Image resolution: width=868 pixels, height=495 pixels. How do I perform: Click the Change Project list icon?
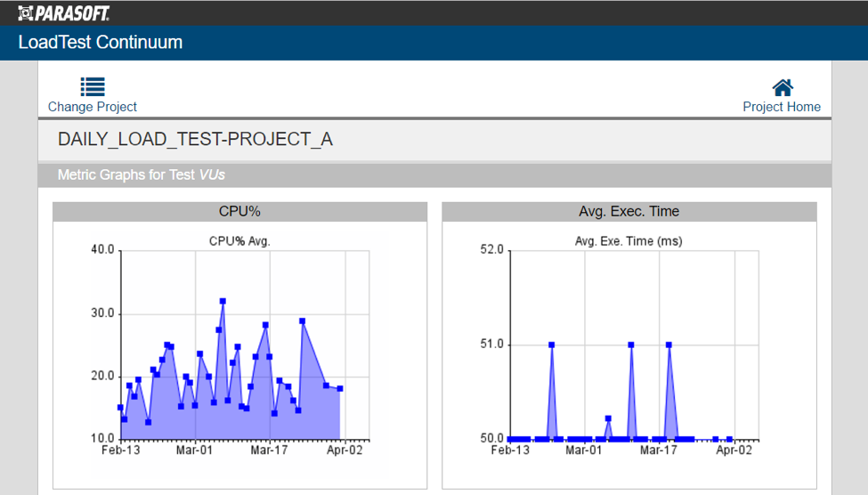click(93, 87)
